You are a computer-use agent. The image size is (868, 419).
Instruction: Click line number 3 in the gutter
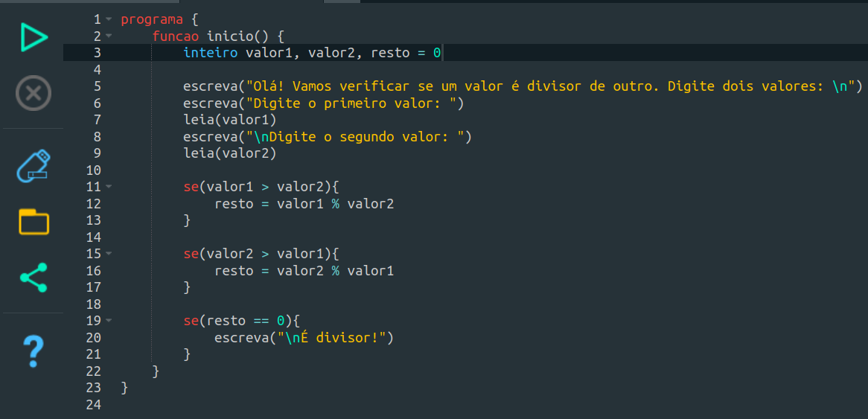tap(97, 53)
